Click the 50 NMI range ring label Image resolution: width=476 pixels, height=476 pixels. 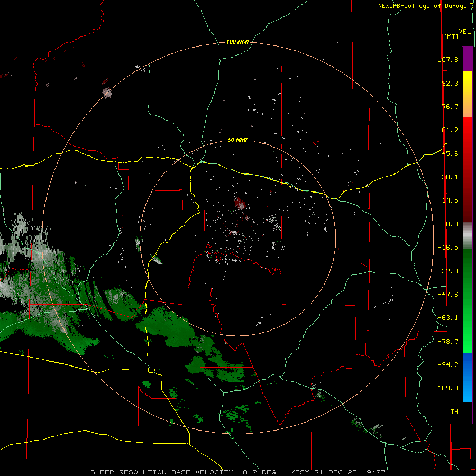(237, 140)
